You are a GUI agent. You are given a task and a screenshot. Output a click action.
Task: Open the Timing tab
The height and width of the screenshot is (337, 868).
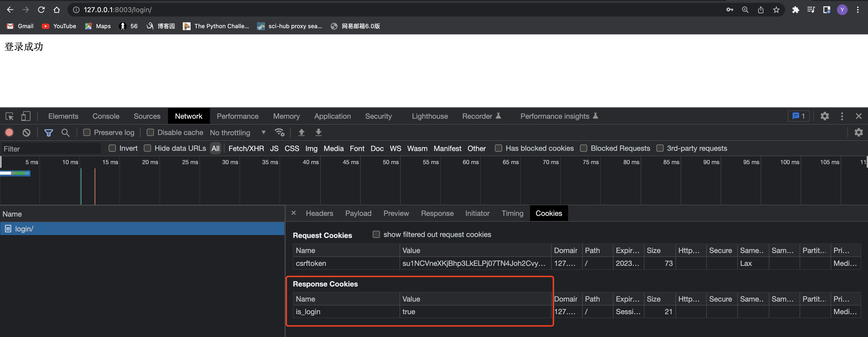point(512,213)
